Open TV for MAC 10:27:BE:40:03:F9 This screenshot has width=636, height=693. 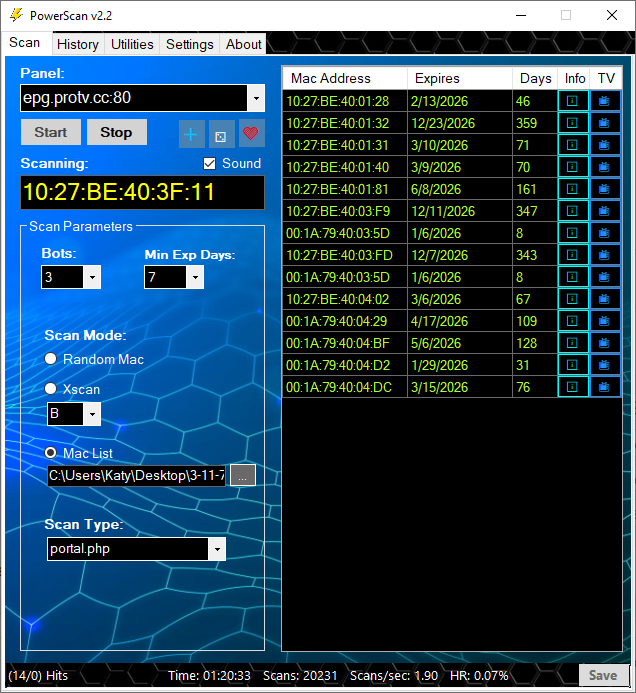(x=605, y=211)
